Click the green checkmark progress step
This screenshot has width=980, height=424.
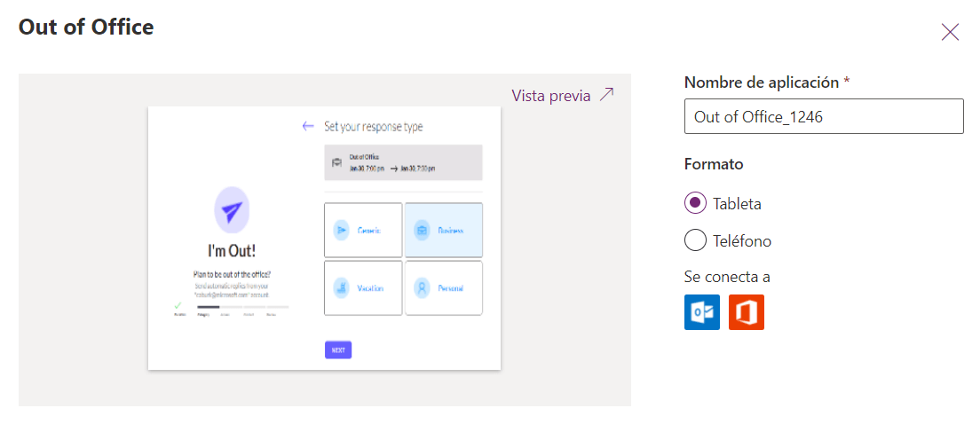pos(178,306)
